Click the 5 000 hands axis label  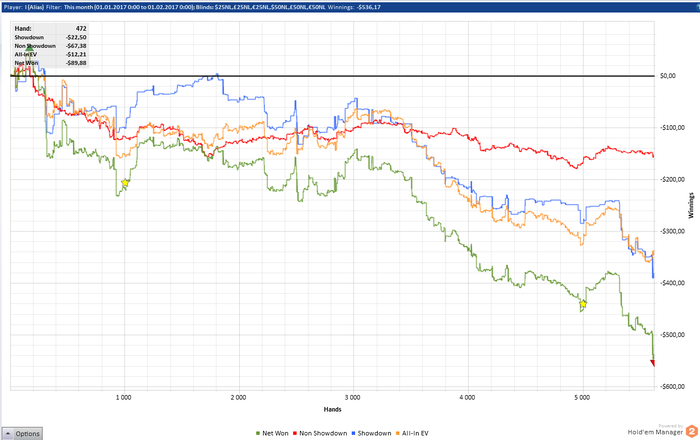[582, 398]
